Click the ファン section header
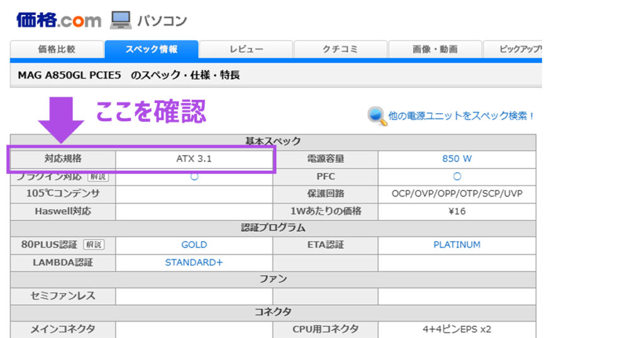644x338 pixels. click(273, 280)
